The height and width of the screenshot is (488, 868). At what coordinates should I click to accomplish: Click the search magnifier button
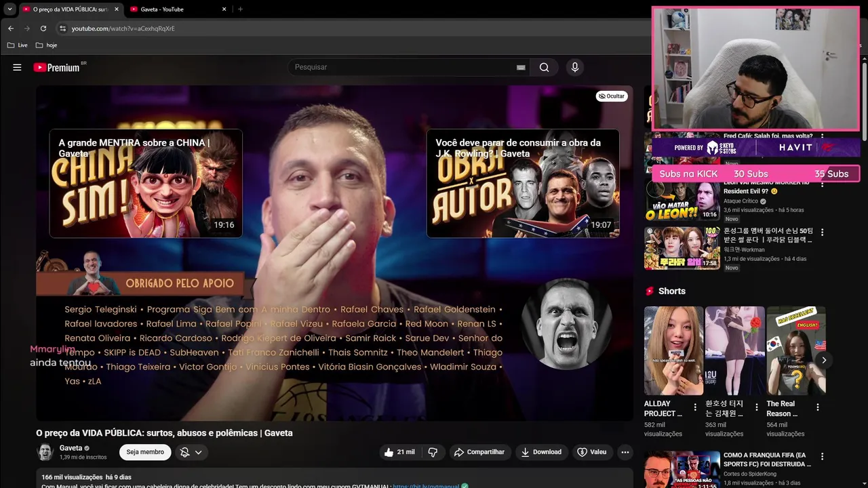(544, 67)
